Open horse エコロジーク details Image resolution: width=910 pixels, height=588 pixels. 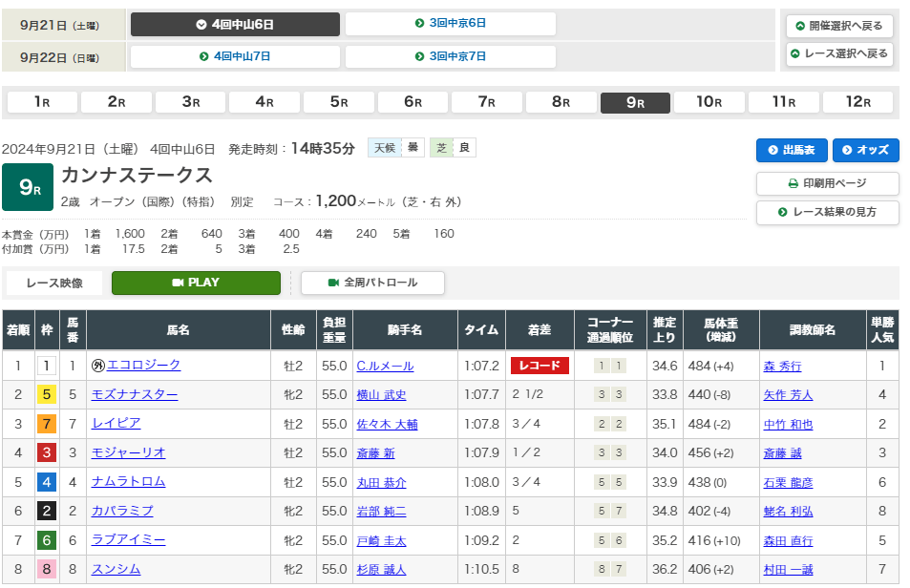tap(143, 366)
